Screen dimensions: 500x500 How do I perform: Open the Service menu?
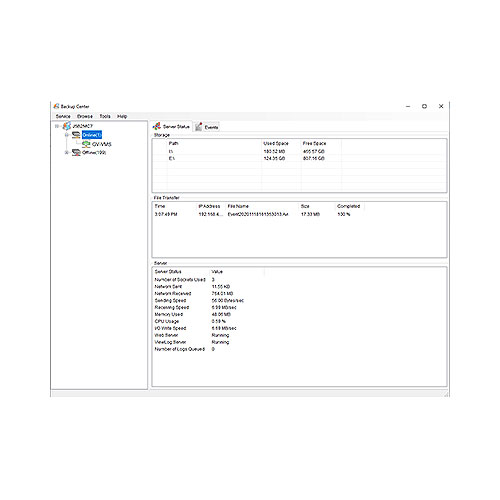[x=63, y=116]
